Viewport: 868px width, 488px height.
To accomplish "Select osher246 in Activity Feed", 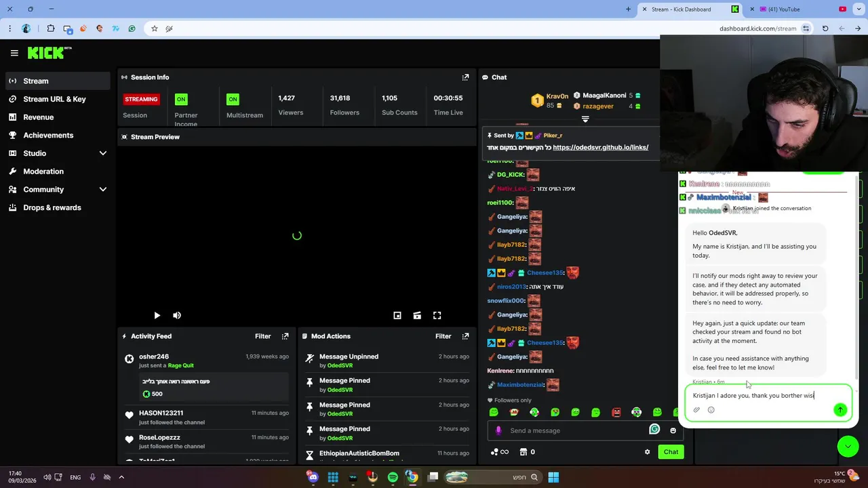I will (x=154, y=357).
